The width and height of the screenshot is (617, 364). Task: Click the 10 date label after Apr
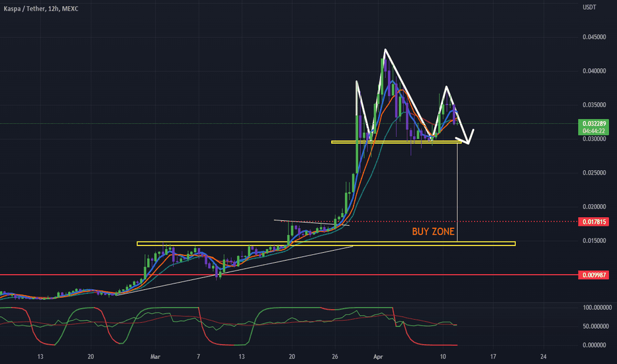tap(443, 357)
